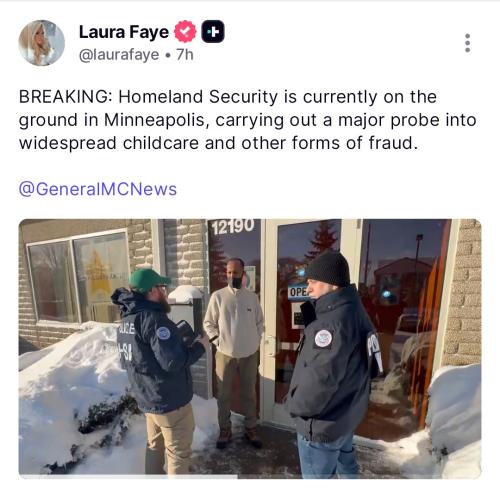Click the pink verified checkmark badge

point(185,32)
